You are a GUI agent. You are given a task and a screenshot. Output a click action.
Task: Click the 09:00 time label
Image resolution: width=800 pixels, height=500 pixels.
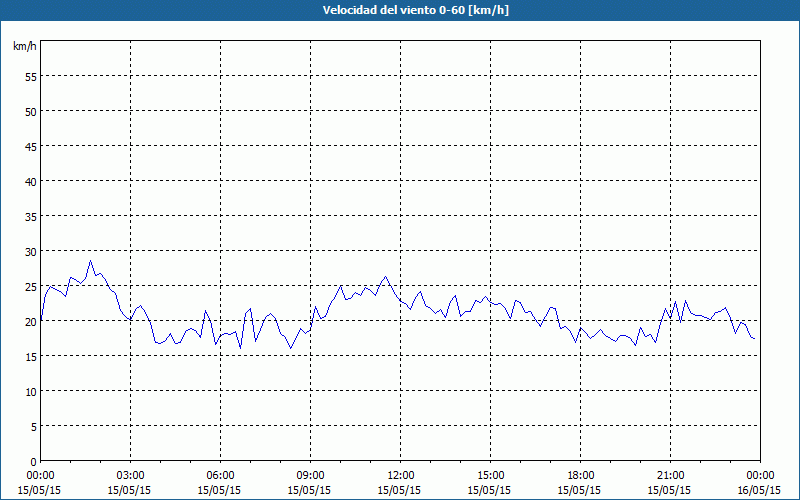[x=310, y=476]
